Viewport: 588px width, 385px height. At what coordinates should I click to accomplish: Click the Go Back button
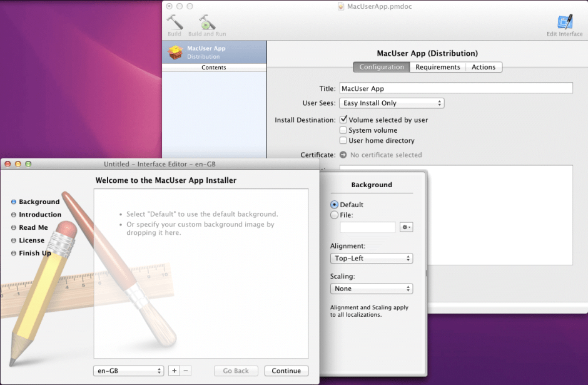pyautogui.click(x=236, y=371)
